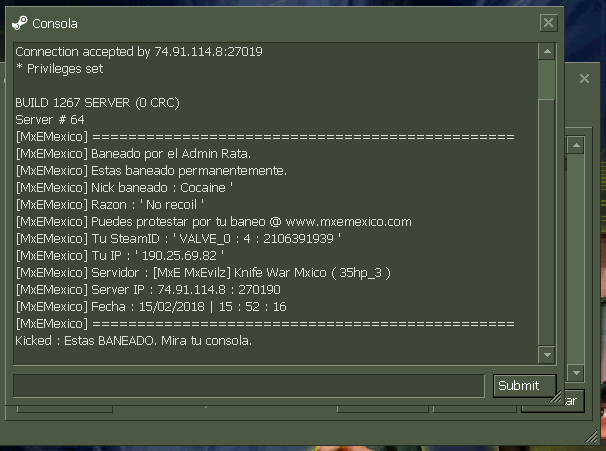606x451 pixels.
Task: Click the Submit button
Action: coord(525,386)
